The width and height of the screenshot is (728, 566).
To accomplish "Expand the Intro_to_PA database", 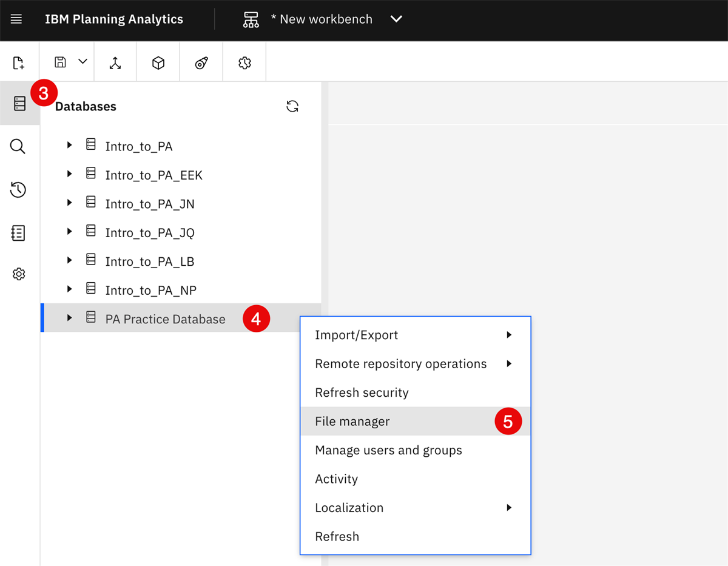I will coord(69,145).
